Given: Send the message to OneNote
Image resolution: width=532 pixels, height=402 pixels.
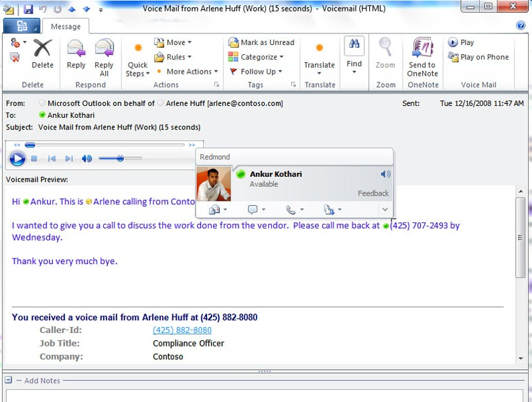Looking at the screenshot, I should (x=422, y=58).
